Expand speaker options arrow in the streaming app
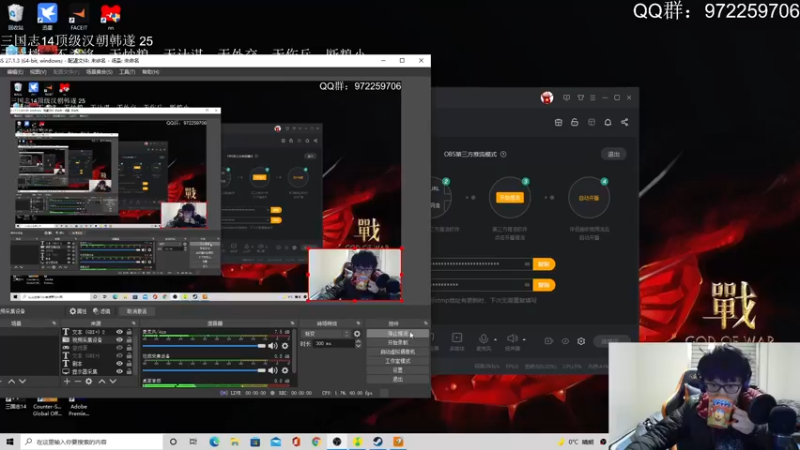The width and height of the screenshot is (800, 450). (x=524, y=339)
